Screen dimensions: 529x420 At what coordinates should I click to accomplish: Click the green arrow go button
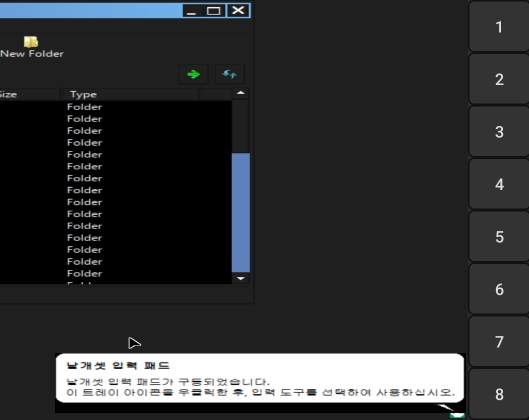[x=193, y=74]
